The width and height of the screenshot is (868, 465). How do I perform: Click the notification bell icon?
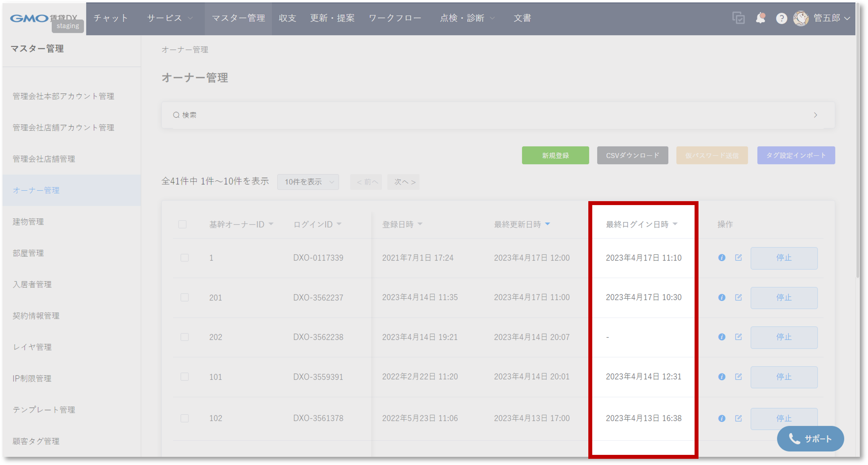pyautogui.click(x=760, y=18)
